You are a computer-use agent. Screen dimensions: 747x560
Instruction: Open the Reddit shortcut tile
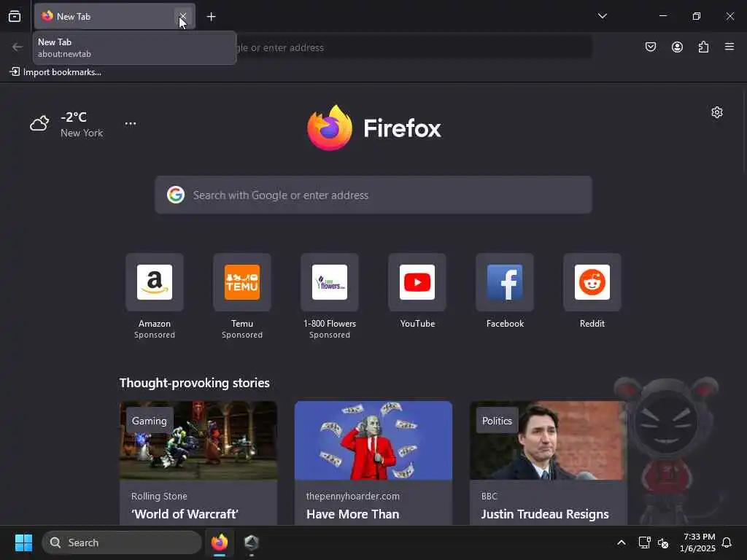[x=592, y=282]
